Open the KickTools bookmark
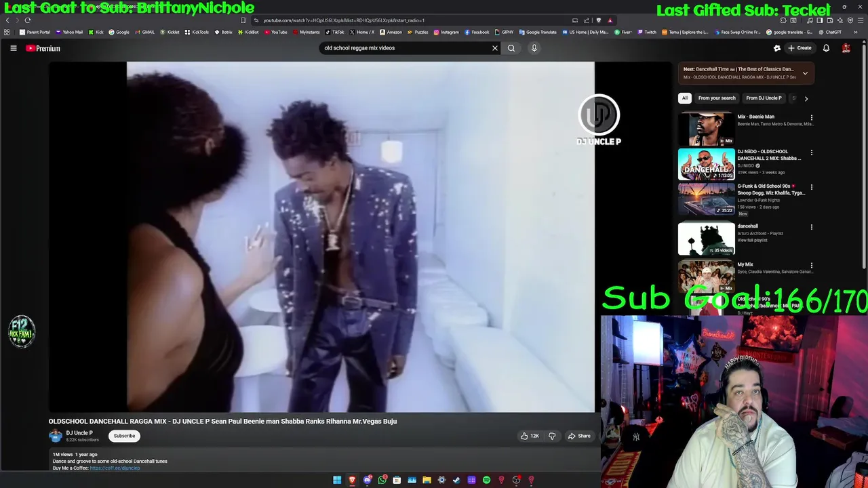Viewport: 868px width, 488px height. tap(197, 32)
